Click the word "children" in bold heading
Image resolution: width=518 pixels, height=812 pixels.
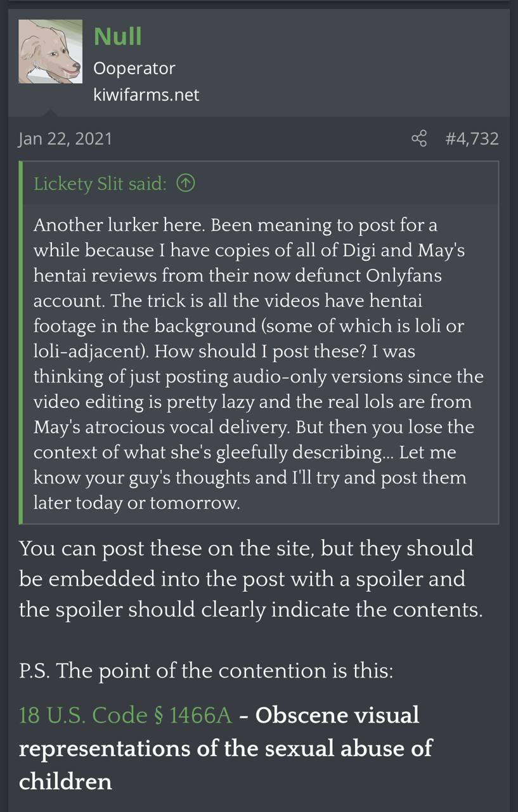tap(65, 781)
